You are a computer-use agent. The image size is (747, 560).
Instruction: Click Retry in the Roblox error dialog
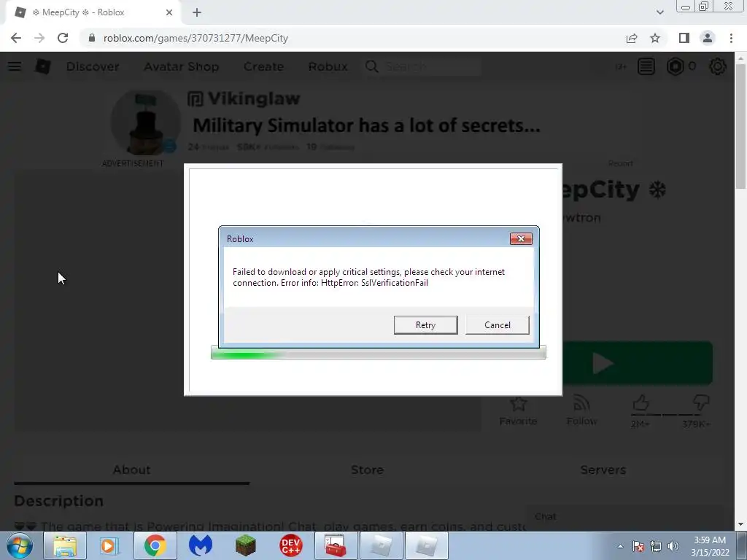(x=425, y=324)
